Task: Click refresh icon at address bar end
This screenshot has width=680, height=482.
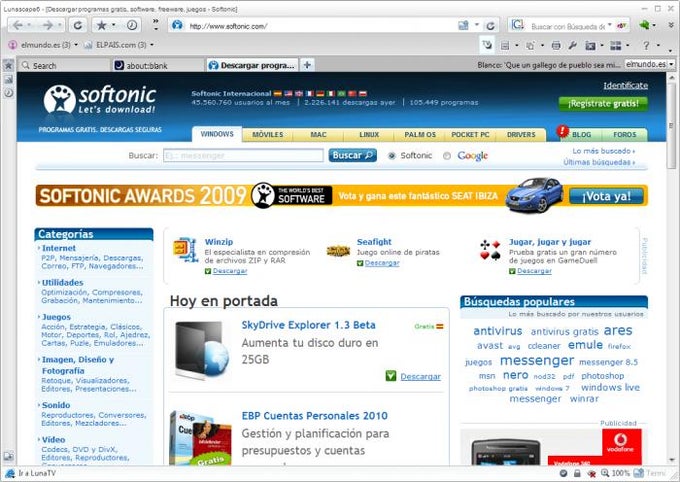Action: [x=490, y=26]
